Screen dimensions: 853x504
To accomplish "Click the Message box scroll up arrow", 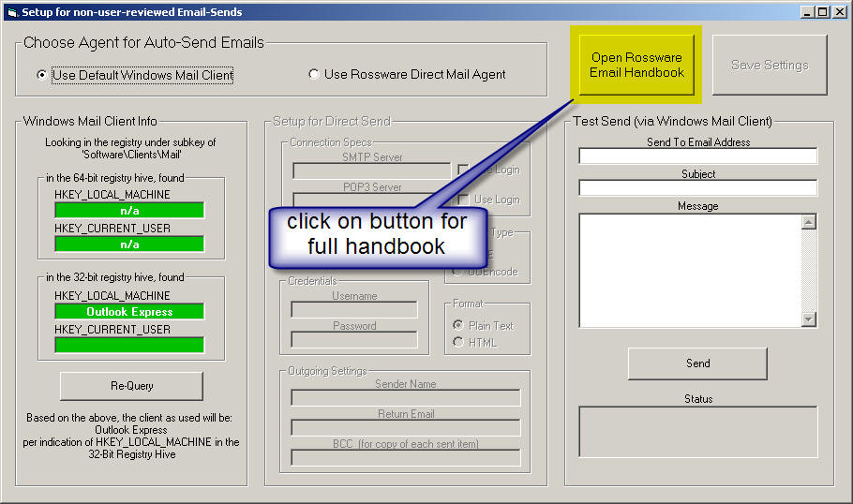I will (x=810, y=222).
